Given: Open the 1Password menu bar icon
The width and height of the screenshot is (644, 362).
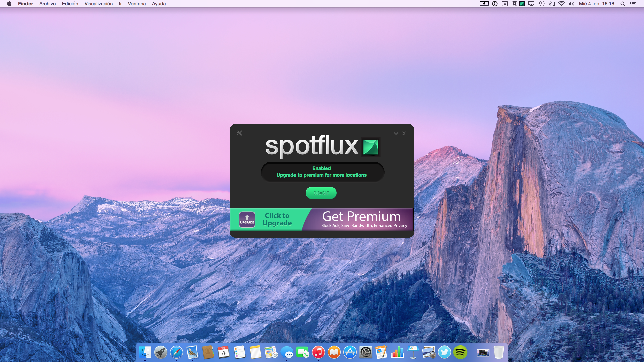Looking at the screenshot, I should pyautogui.click(x=495, y=4).
